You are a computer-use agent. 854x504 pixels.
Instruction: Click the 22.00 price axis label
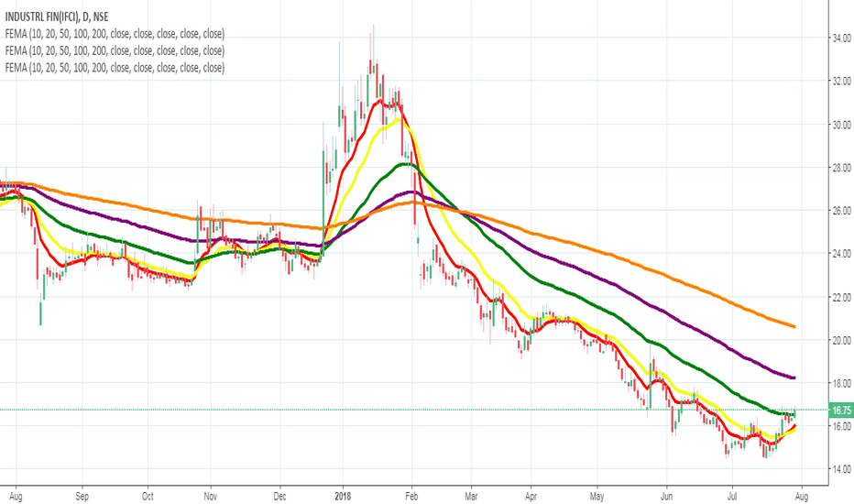click(x=841, y=298)
